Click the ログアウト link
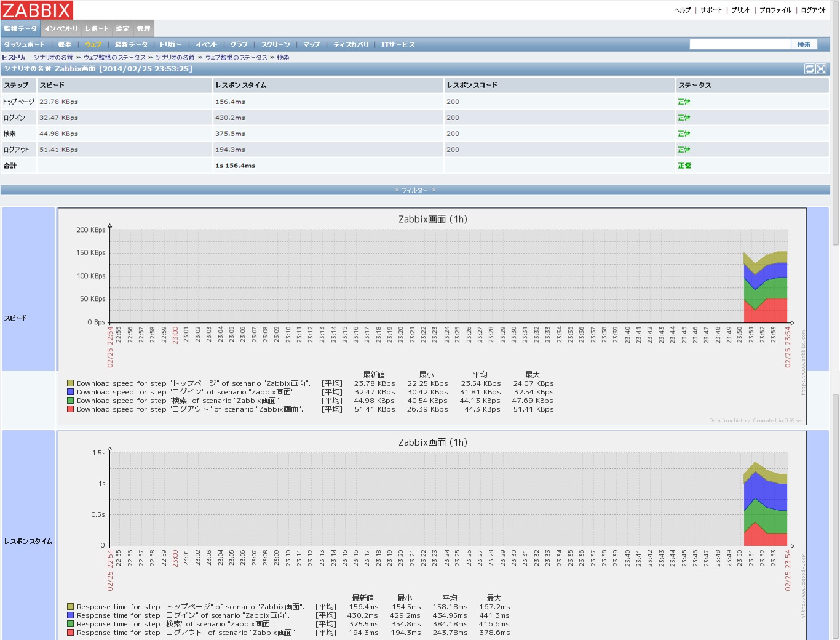 pos(814,10)
